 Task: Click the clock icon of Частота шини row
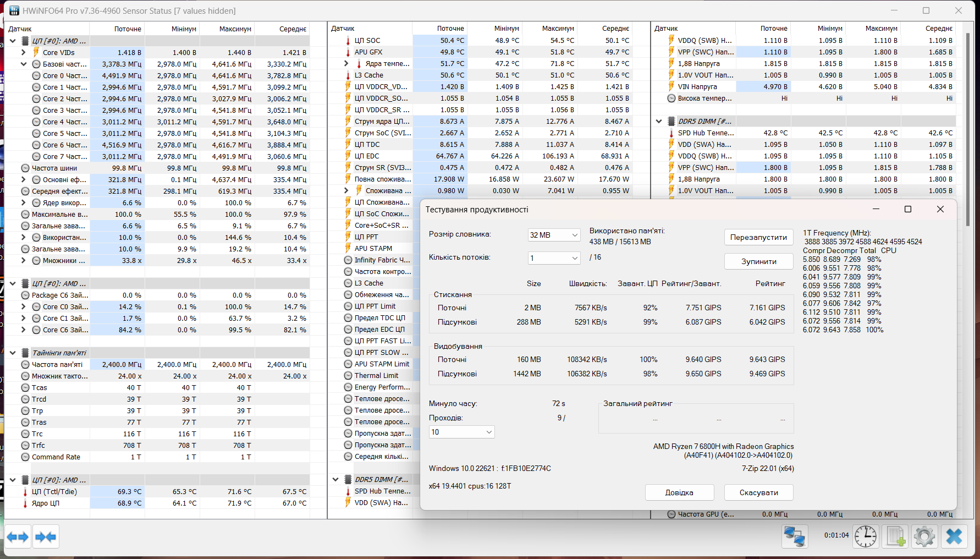tap(25, 168)
